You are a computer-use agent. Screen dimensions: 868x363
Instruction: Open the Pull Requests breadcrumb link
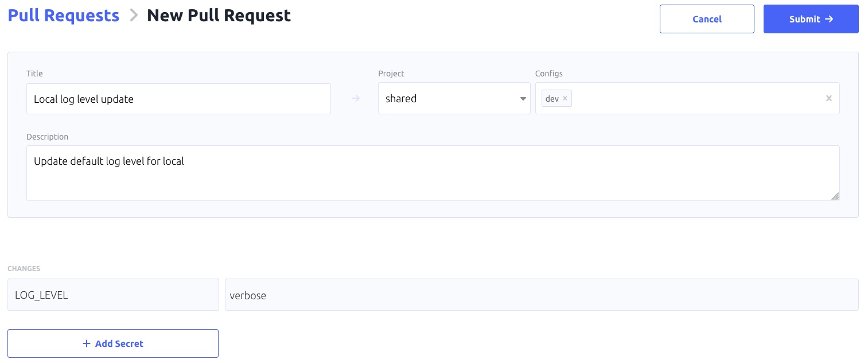tap(63, 16)
